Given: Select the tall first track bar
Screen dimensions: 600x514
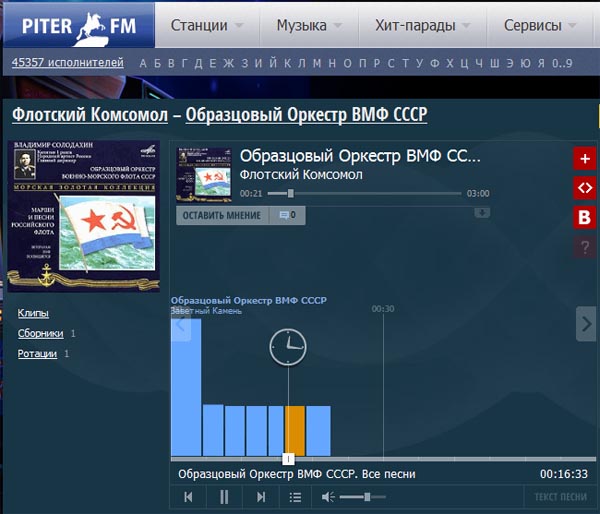Looking at the screenshot, I should click(186, 387).
